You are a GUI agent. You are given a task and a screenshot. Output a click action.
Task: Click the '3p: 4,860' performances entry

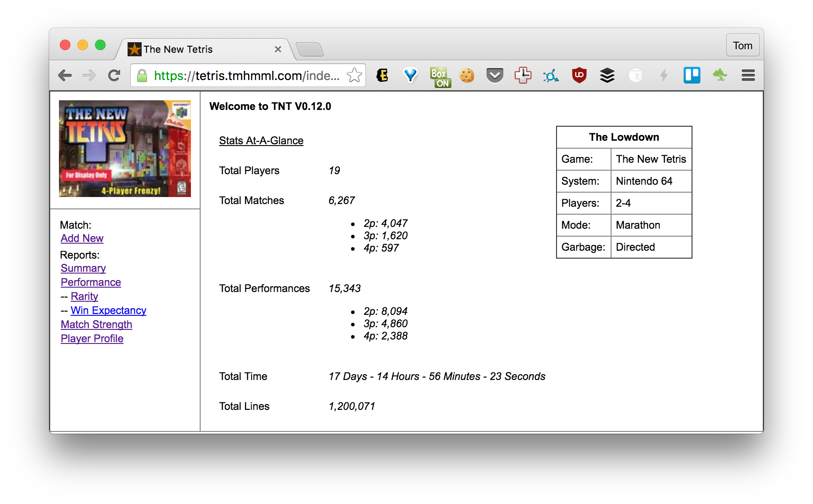pyautogui.click(x=385, y=324)
